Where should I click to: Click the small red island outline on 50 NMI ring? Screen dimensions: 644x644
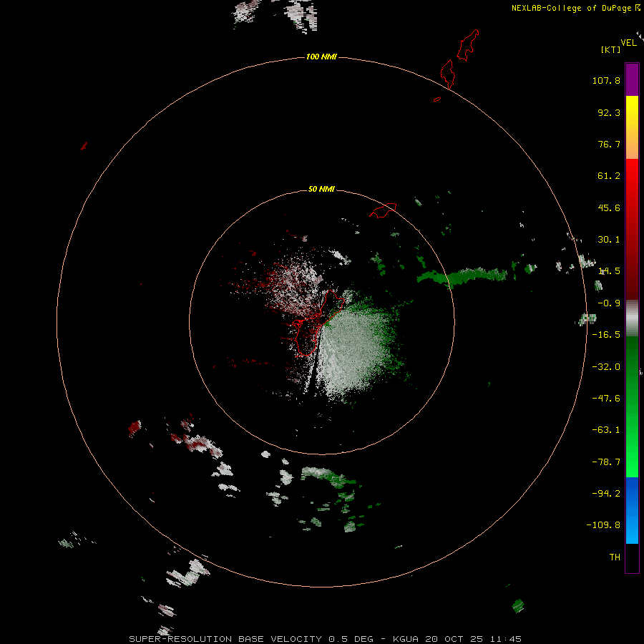(x=383, y=210)
